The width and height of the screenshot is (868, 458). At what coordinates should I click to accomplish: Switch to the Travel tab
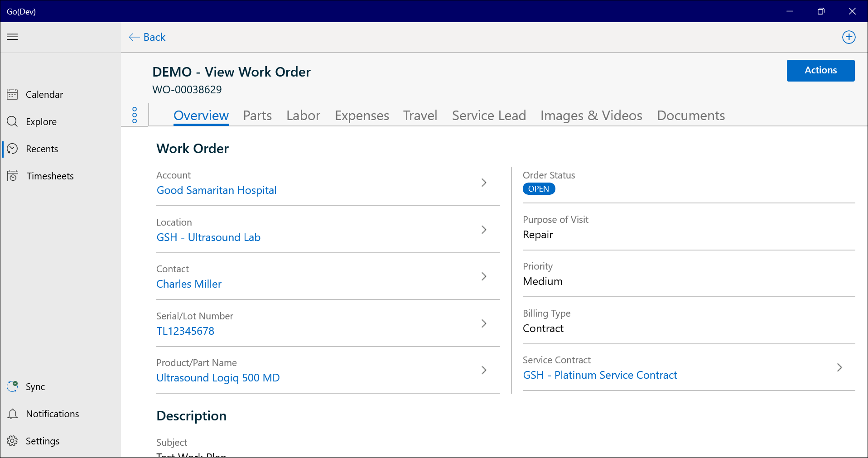tap(420, 116)
